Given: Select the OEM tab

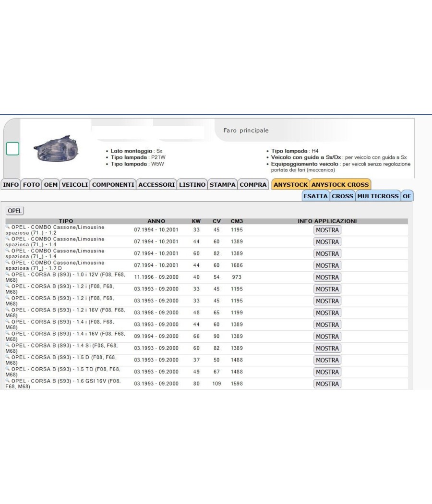Looking at the screenshot, I should 51,184.
